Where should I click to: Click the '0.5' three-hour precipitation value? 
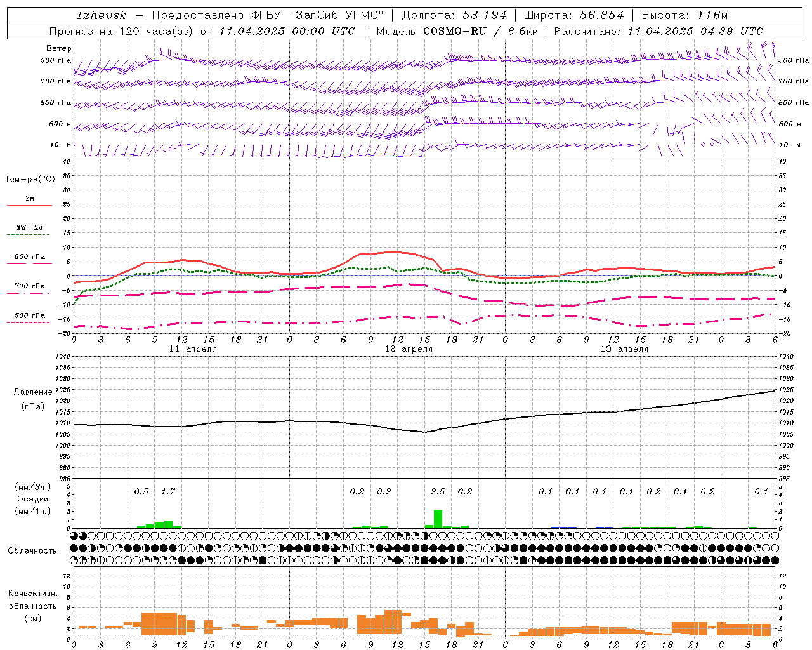coord(141,491)
